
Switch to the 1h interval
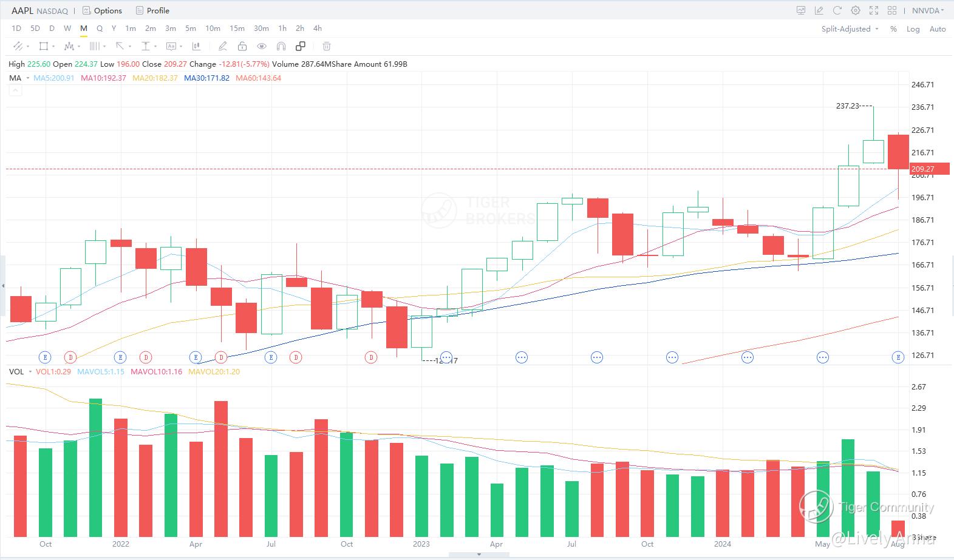coord(282,28)
